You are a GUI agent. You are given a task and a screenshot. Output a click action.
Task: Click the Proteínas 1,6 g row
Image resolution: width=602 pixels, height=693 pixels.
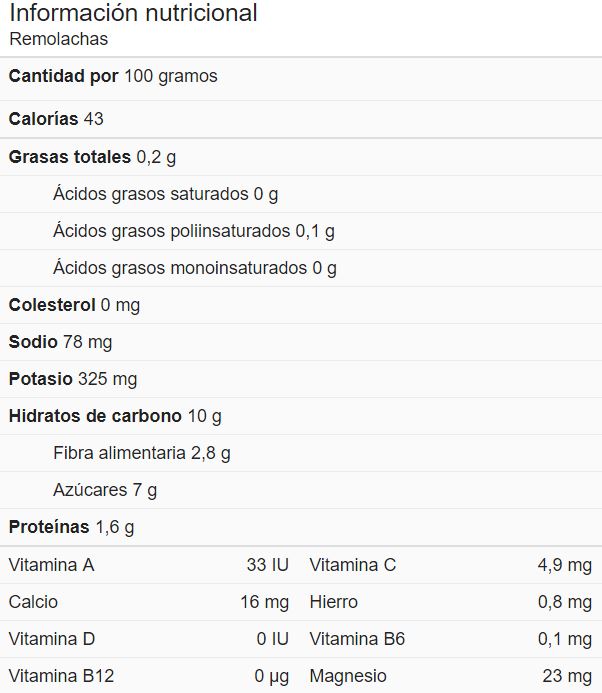(x=301, y=527)
